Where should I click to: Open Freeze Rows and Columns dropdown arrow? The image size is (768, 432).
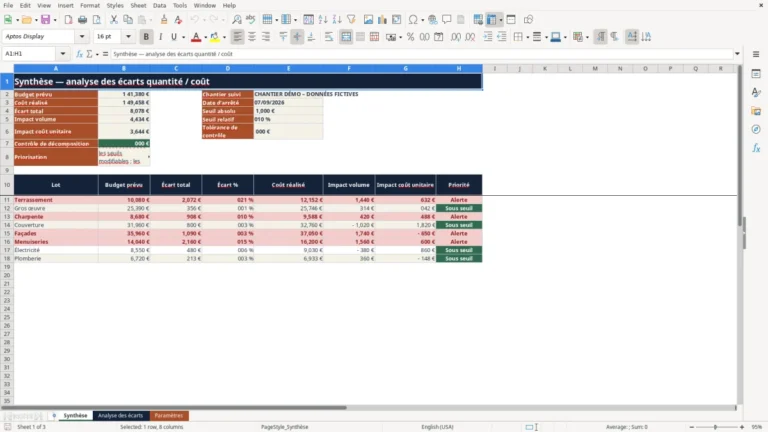click(x=501, y=20)
